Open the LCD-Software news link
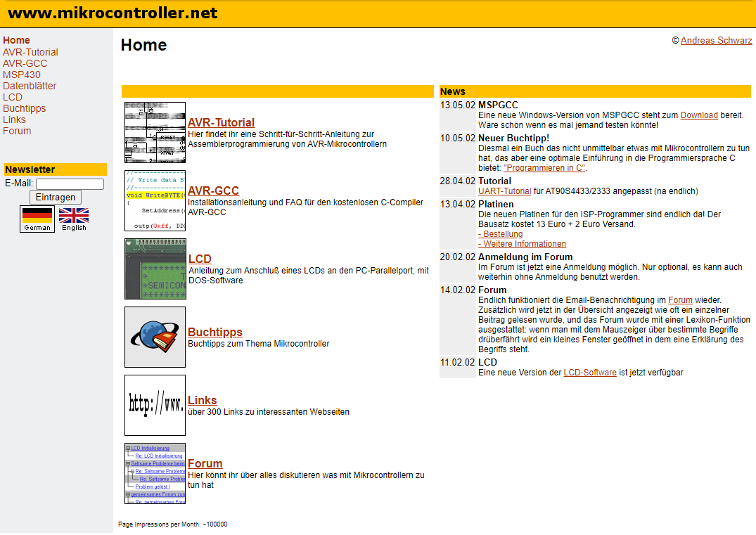Screen dimensions: 756x535 (589, 373)
